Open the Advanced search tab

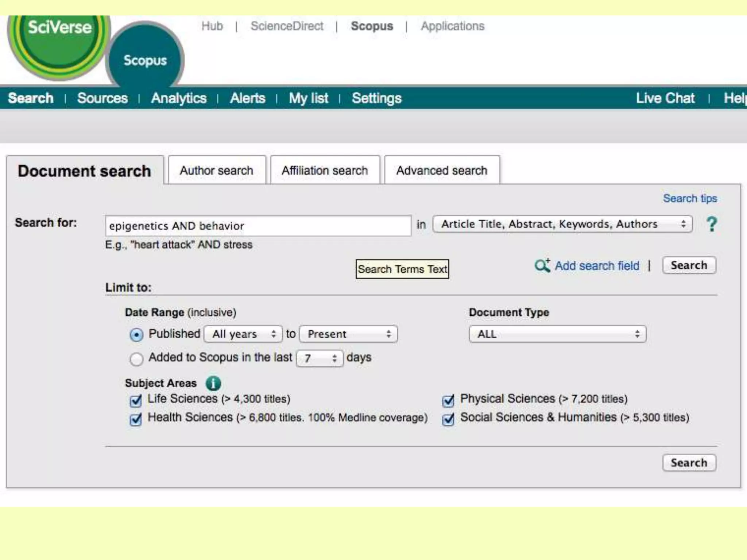(x=442, y=170)
